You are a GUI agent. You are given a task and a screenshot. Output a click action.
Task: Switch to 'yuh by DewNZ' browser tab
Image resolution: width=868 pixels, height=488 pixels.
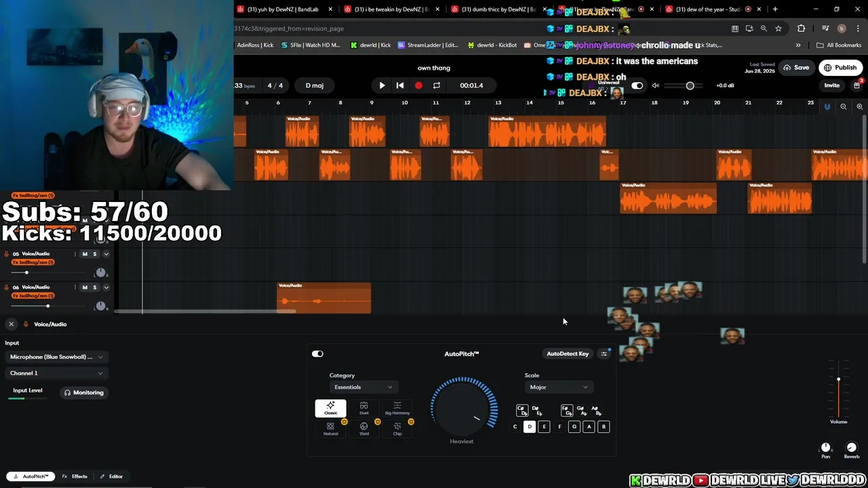pyautogui.click(x=283, y=9)
